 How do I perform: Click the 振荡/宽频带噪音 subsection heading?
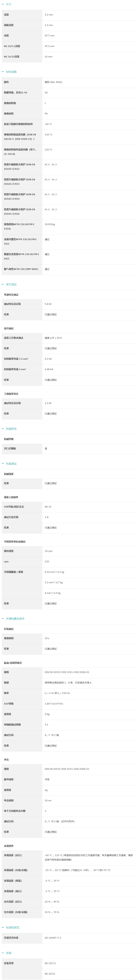[x=13, y=663]
